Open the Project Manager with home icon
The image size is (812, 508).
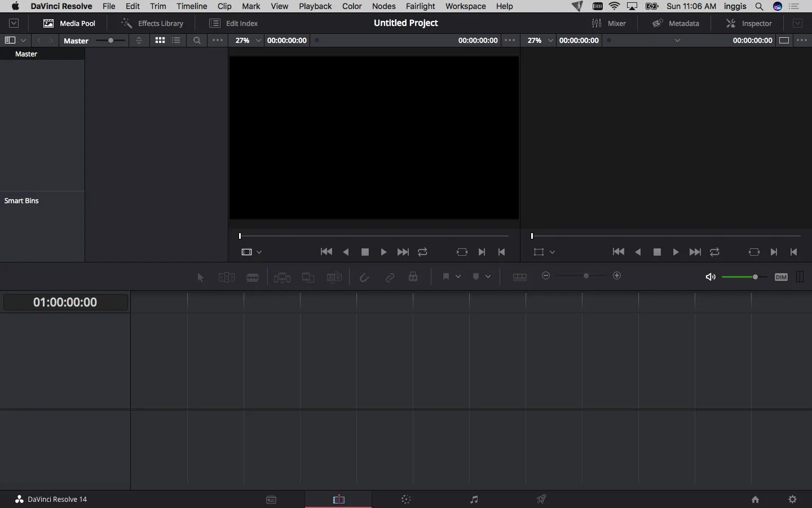(755, 500)
